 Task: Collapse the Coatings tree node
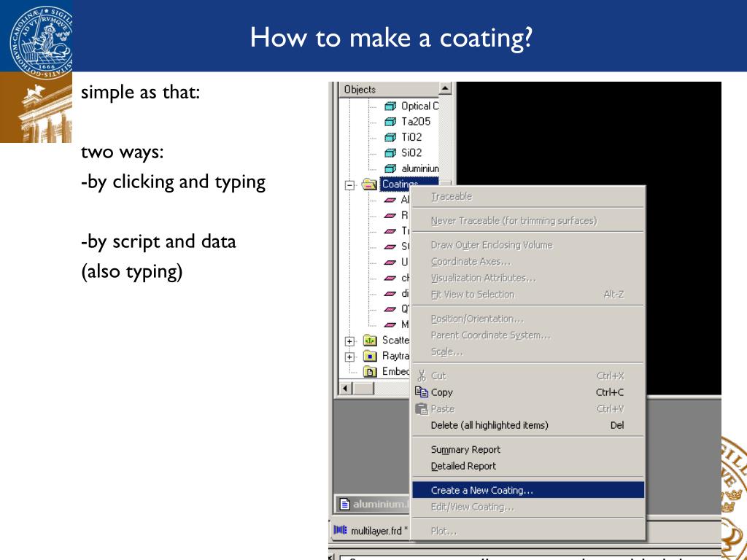[349, 185]
